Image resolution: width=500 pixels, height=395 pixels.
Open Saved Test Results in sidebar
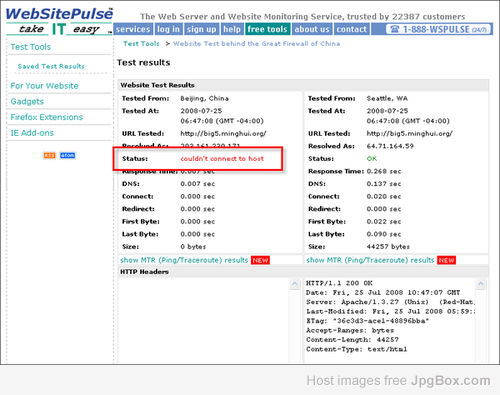click(x=51, y=66)
